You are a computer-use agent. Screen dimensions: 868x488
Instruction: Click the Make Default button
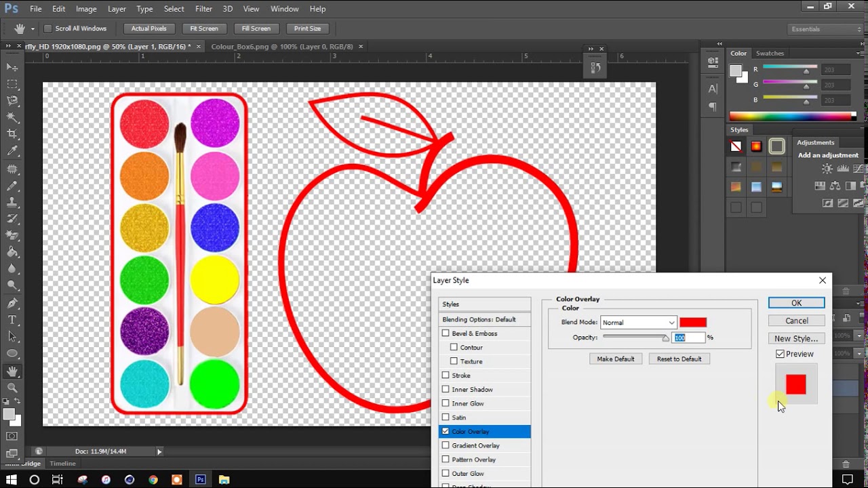pyautogui.click(x=616, y=359)
